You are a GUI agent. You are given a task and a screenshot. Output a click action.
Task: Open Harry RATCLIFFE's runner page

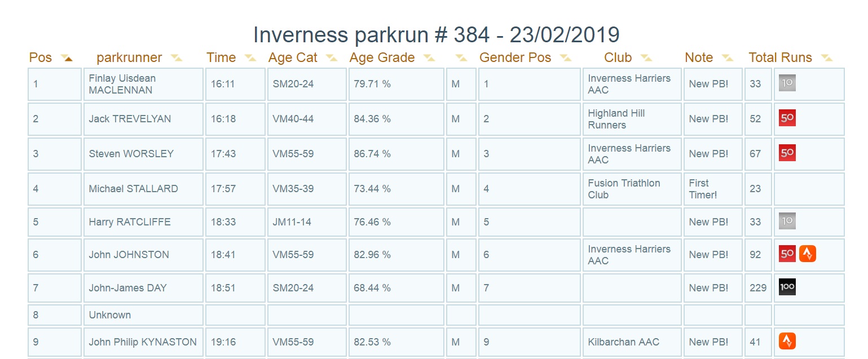tap(130, 222)
